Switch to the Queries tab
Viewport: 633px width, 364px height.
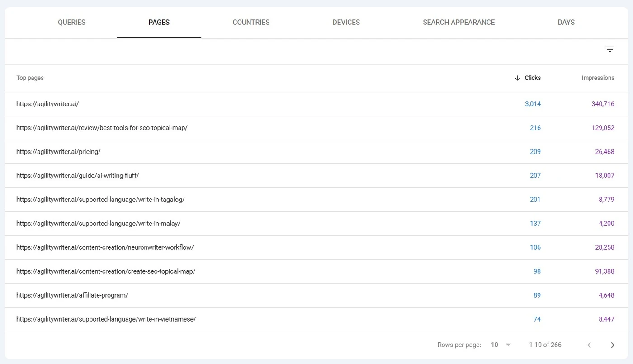[71, 23]
